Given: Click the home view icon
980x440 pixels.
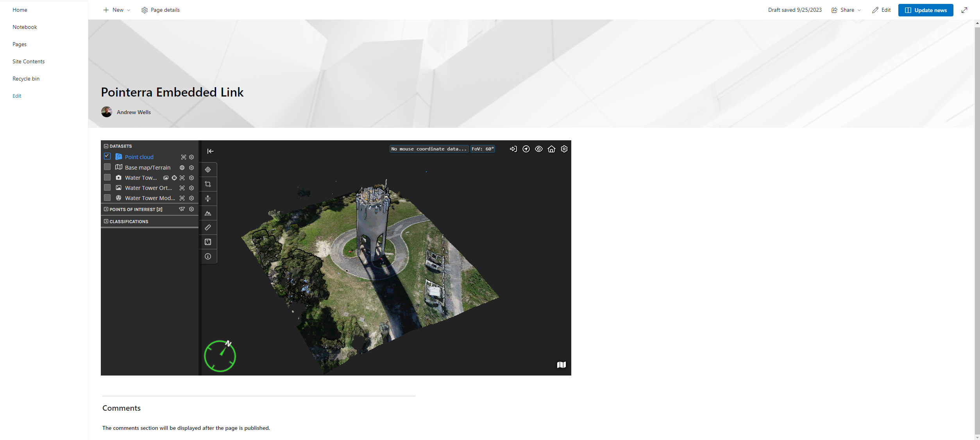Looking at the screenshot, I should 552,149.
